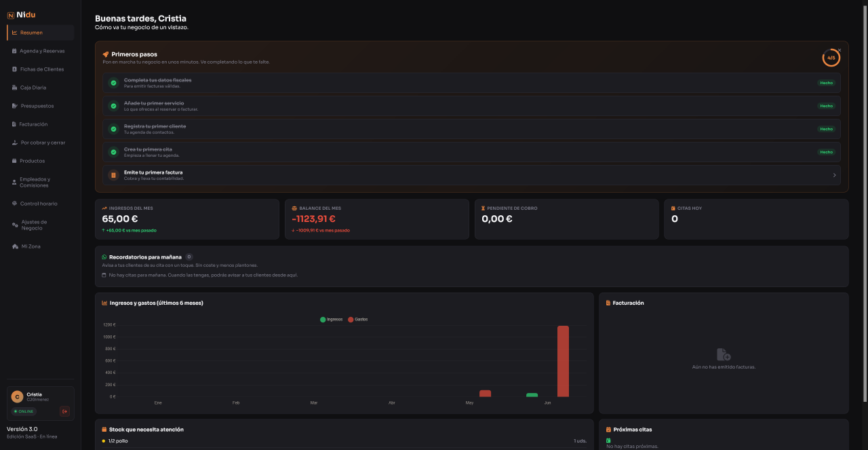Click the Versión 3.0 label
Screen dimensions: 868x450
click(x=22, y=429)
